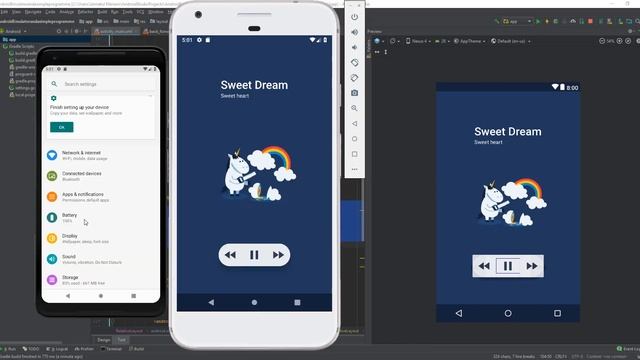
Task: Tap Home dot on black phone navigation bar
Action: coord(101,296)
